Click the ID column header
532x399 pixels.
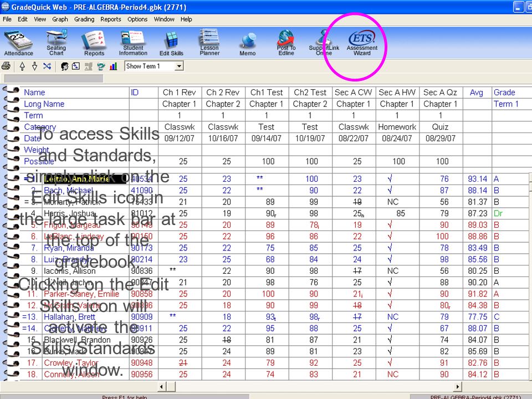135,93
